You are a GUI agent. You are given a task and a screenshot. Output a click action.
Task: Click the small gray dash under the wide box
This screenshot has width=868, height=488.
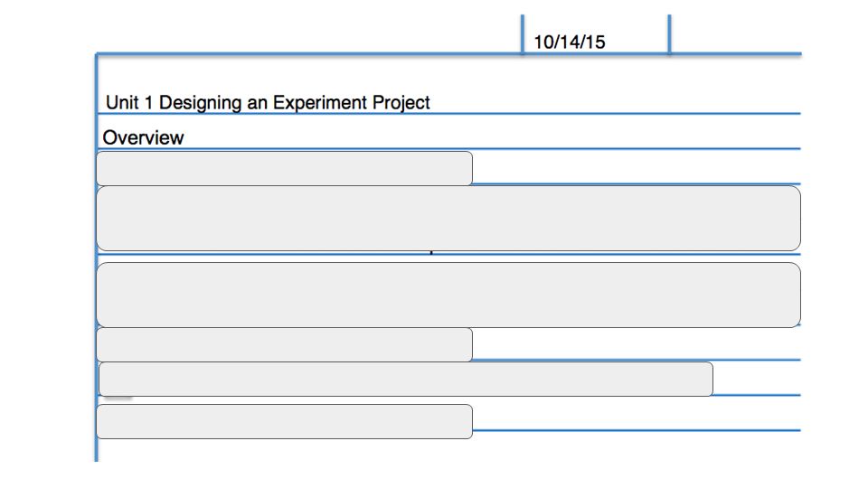118,398
